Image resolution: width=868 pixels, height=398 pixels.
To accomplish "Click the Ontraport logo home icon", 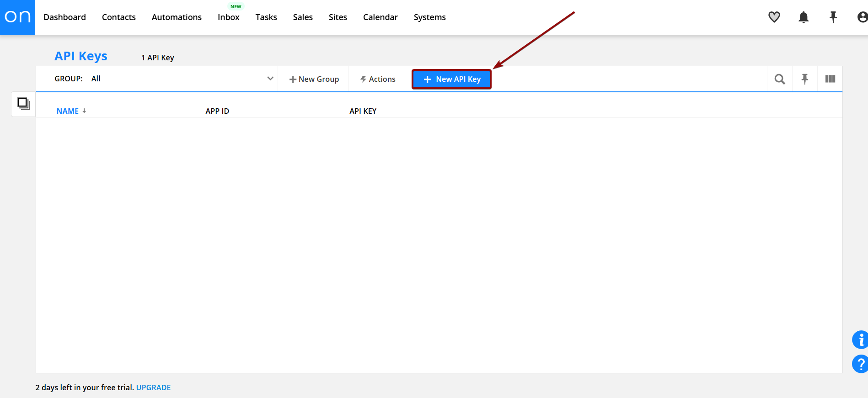I will pos(17,17).
